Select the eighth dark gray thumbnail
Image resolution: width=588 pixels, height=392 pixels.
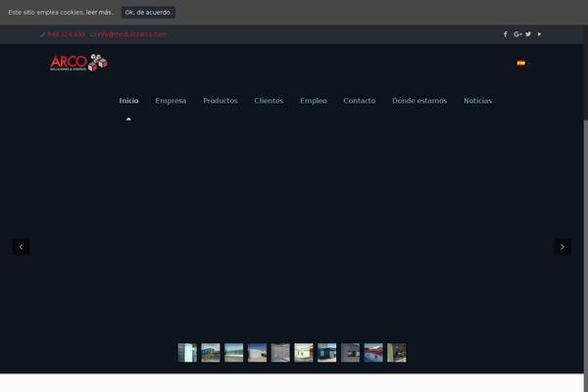350,353
